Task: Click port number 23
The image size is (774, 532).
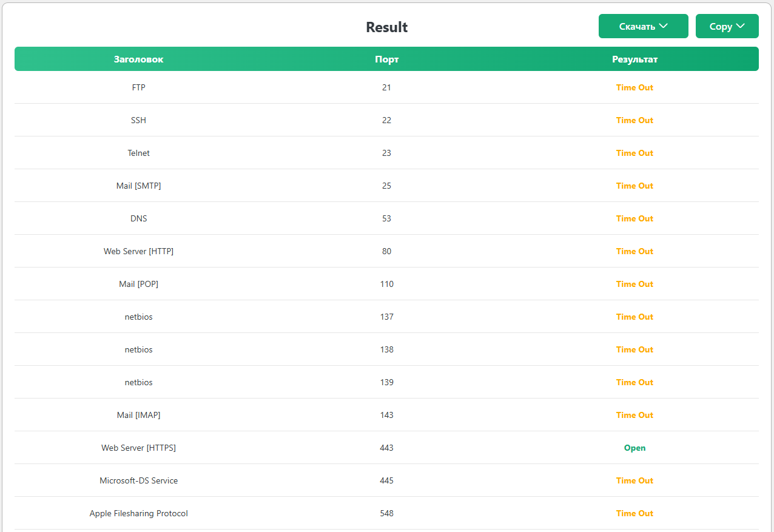Action: (x=387, y=153)
